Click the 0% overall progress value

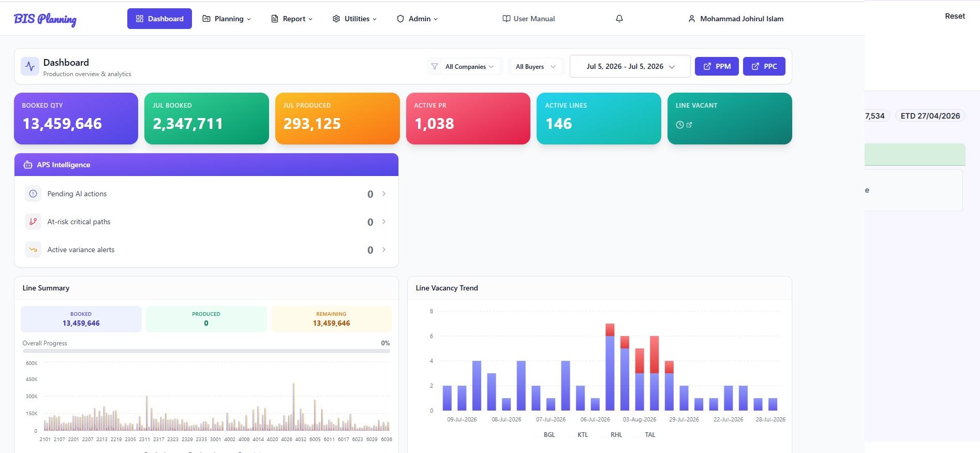tap(385, 343)
